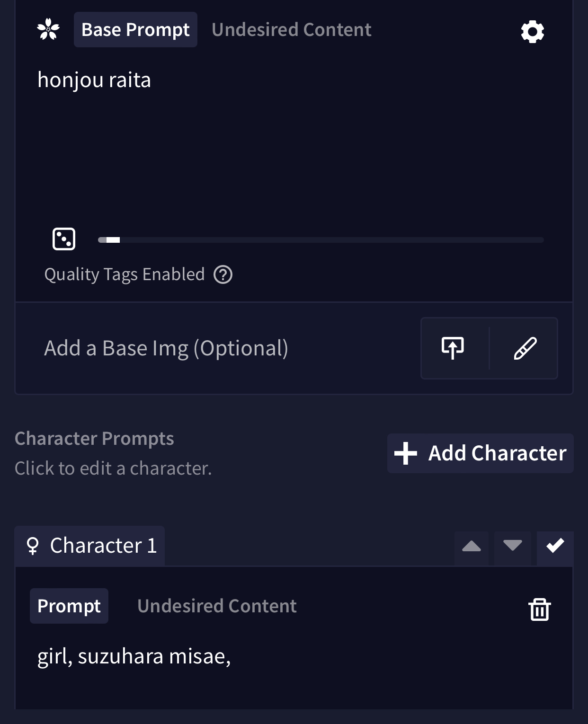Click the character prompt text 'girl, suzuhara misae,'
The image size is (588, 724).
point(134,656)
